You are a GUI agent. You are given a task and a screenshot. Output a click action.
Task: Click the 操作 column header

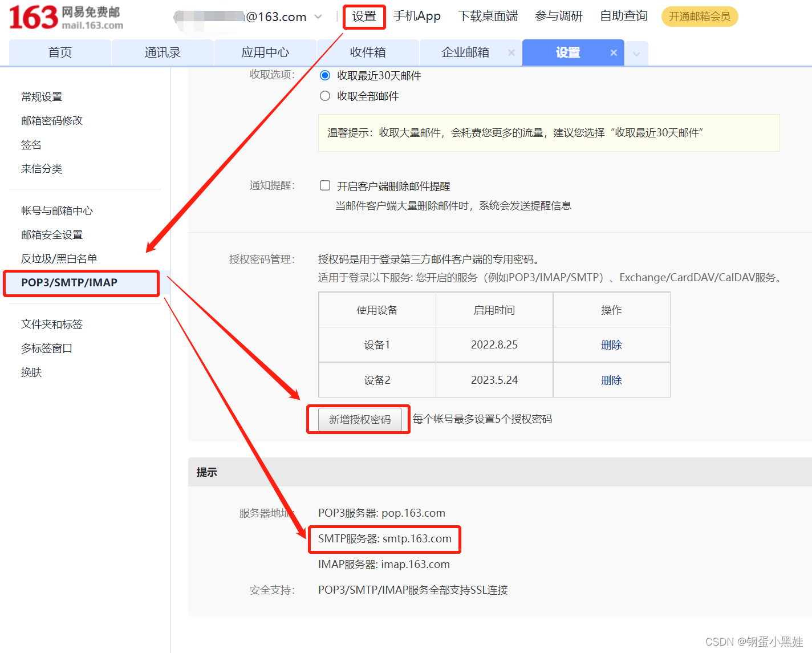[x=611, y=310]
